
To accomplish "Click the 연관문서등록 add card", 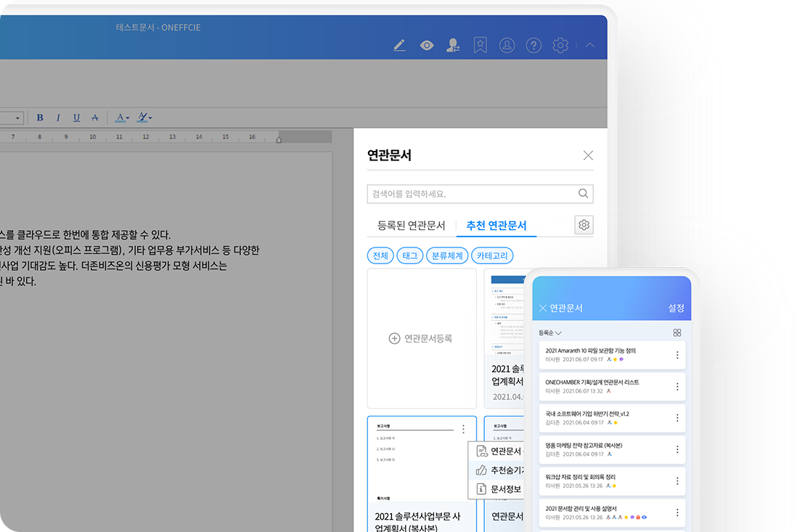I will [422, 338].
